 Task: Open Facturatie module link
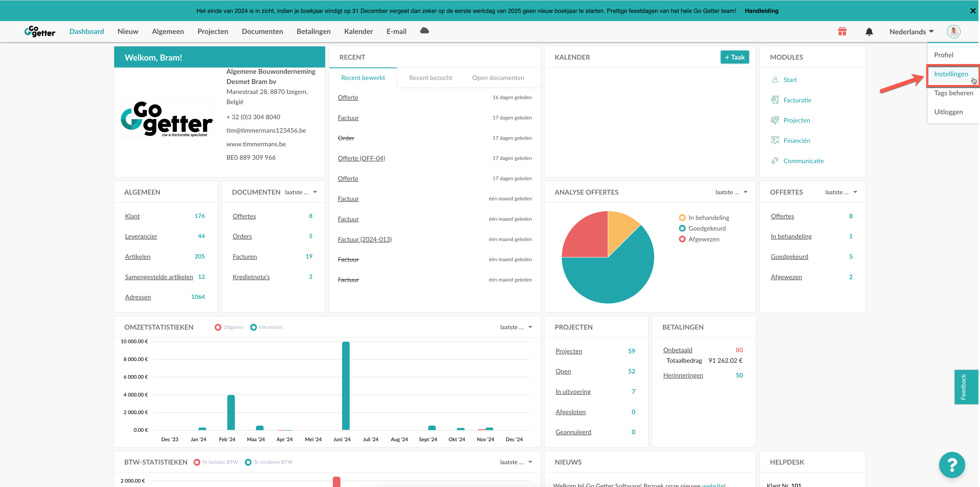797,100
